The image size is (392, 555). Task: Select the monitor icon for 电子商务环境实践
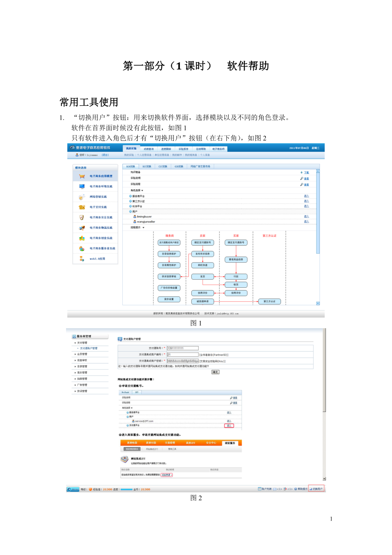(82, 186)
